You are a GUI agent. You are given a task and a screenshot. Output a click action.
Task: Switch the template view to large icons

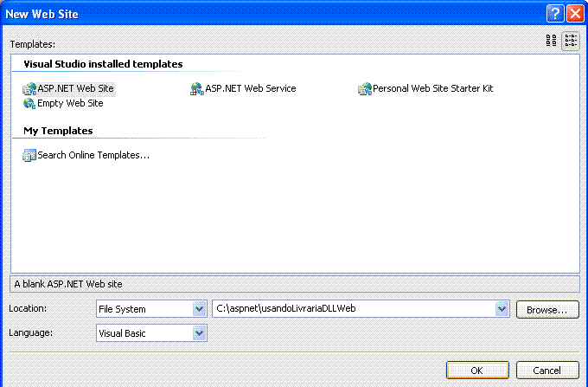[552, 41]
